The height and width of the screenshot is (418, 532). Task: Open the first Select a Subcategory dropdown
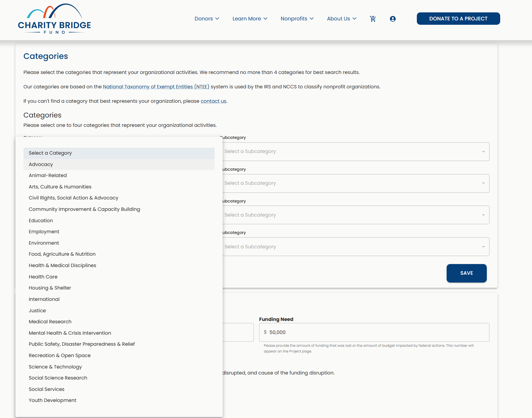[355, 152]
